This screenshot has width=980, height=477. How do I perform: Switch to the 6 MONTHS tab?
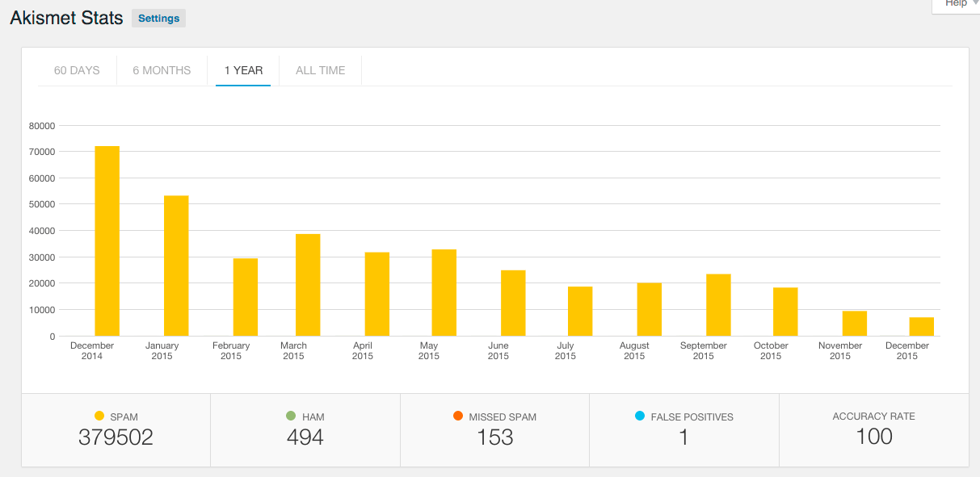[x=162, y=70]
